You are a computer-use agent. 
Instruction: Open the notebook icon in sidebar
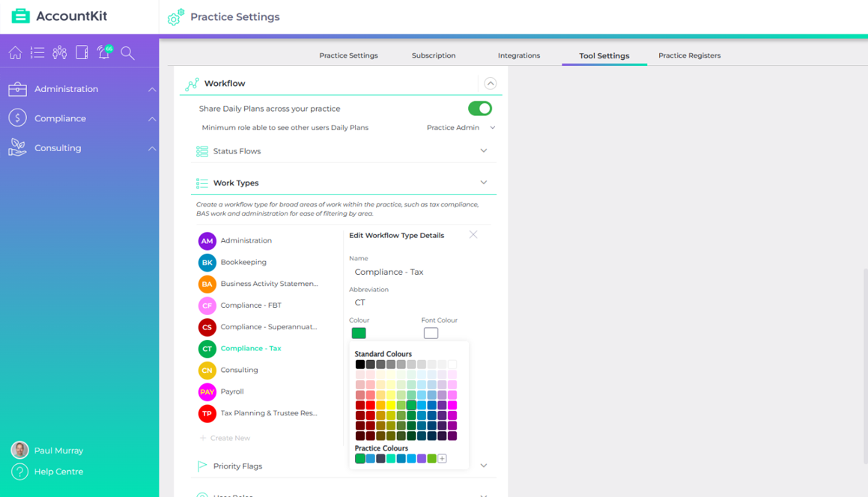click(82, 52)
